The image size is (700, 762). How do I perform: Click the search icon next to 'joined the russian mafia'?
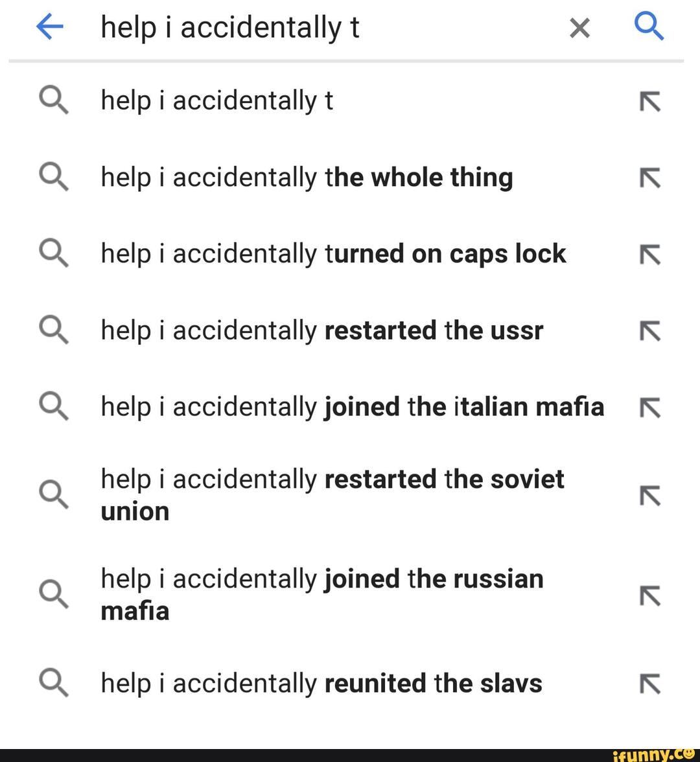[x=54, y=594]
